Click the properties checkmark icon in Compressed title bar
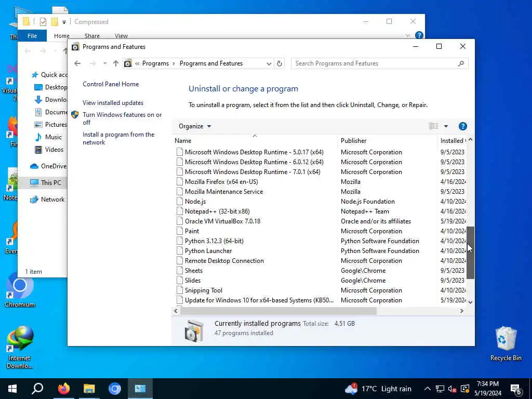This screenshot has height=399, width=532. point(43,22)
